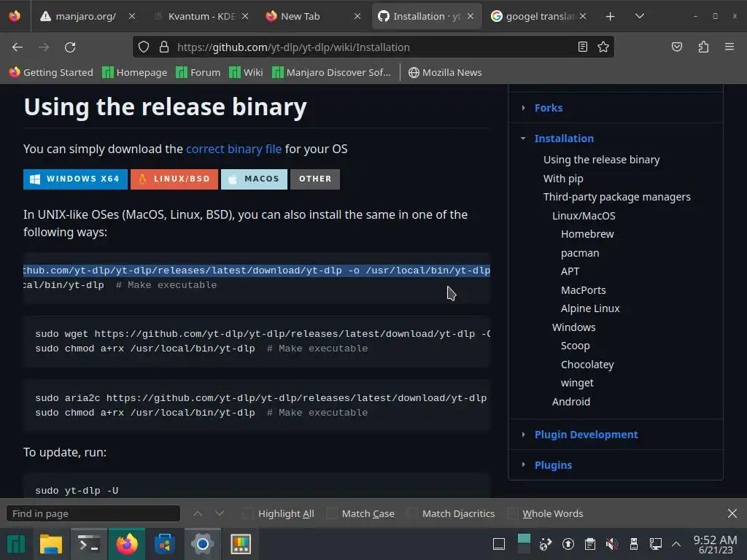This screenshot has height=560, width=747.
Task: Jump to Third-party package managers
Action: [x=616, y=197]
